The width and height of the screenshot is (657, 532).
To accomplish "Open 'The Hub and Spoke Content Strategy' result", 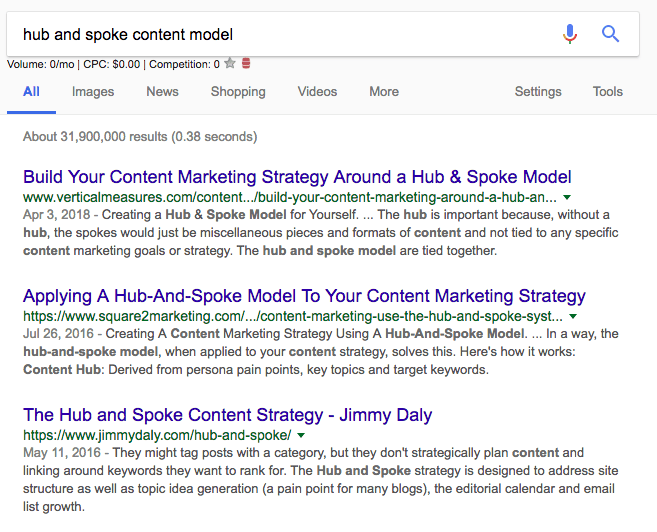I will (228, 414).
